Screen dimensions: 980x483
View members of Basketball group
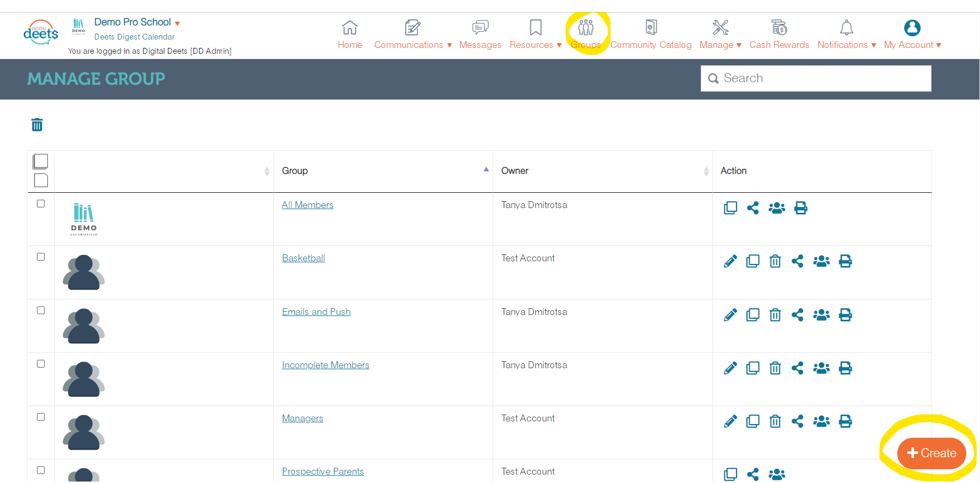[821, 261]
